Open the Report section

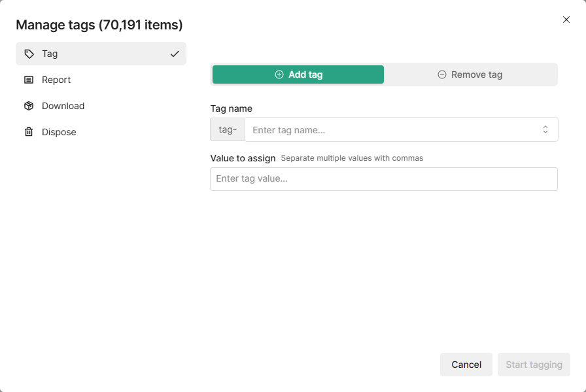tap(101, 80)
